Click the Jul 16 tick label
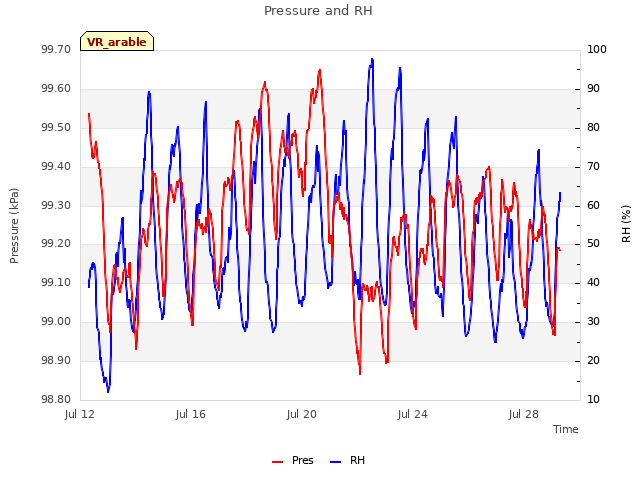This screenshot has height=480, width=640. click(x=191, y=414)
